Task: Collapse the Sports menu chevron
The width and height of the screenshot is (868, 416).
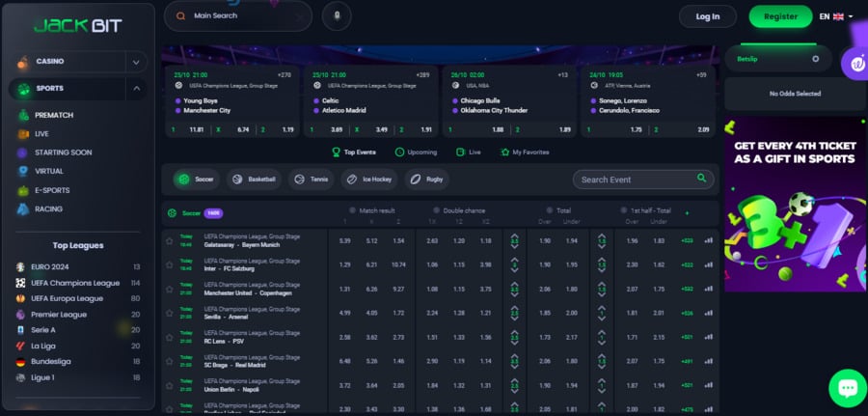Action: click(x=136, y=89)
